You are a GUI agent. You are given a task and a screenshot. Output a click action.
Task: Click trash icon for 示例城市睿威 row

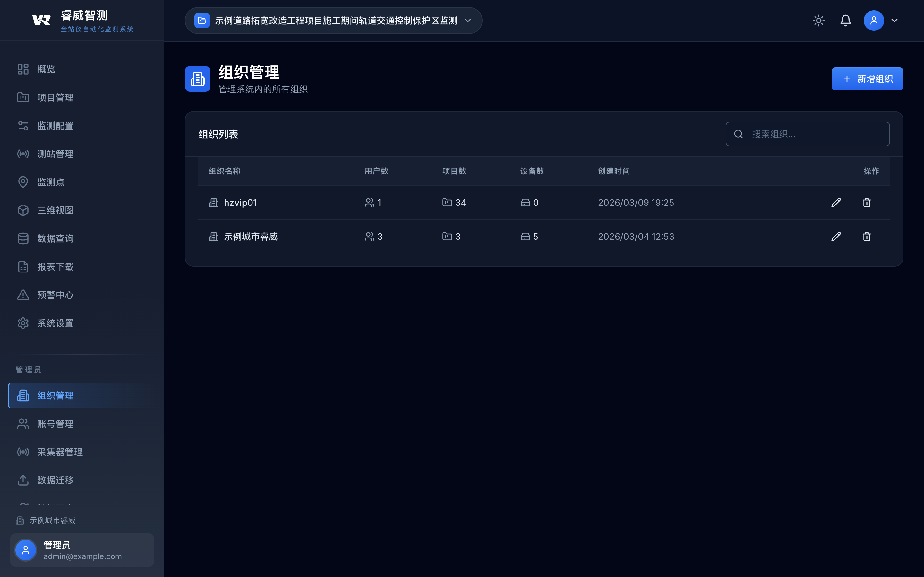[x=867, y=237]
